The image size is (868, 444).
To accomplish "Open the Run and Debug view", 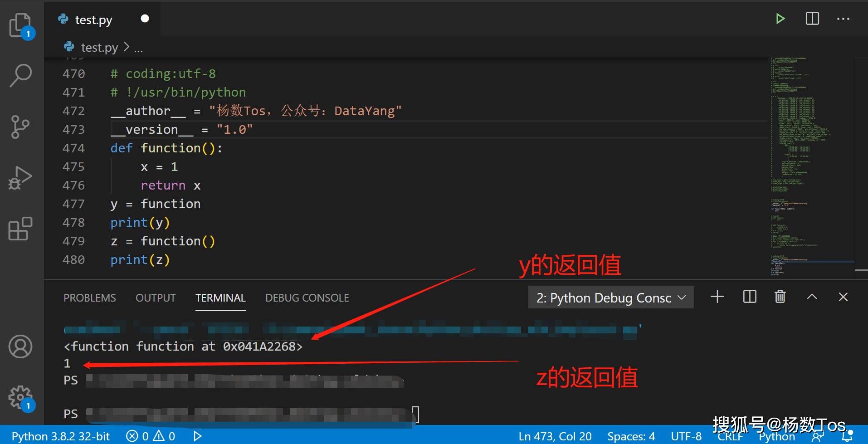I will [x=20, y=178].
